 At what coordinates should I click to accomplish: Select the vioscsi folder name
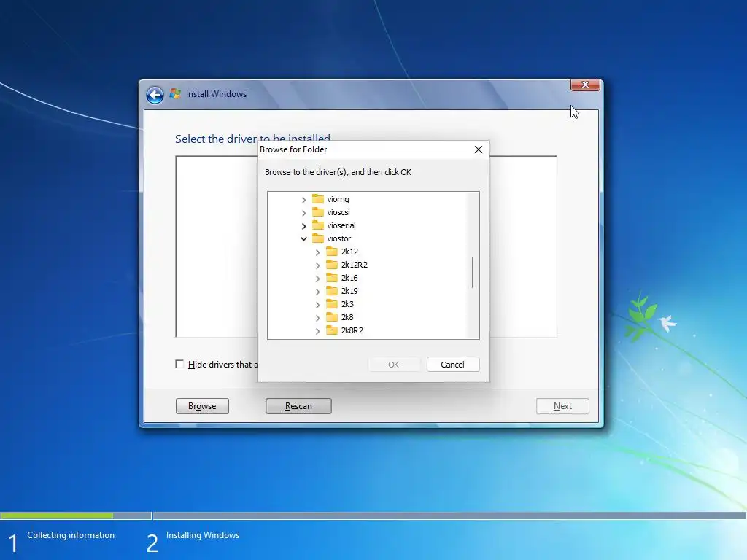338,212
